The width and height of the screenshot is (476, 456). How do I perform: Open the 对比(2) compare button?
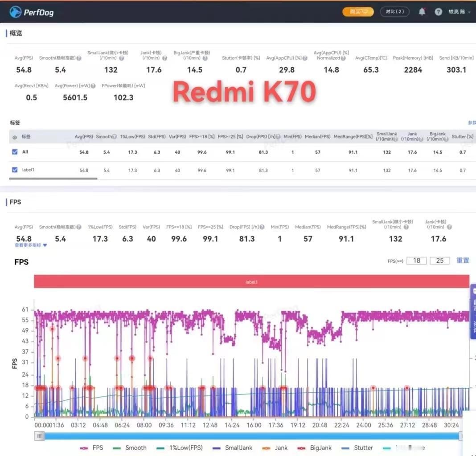(x=394, y=12)
